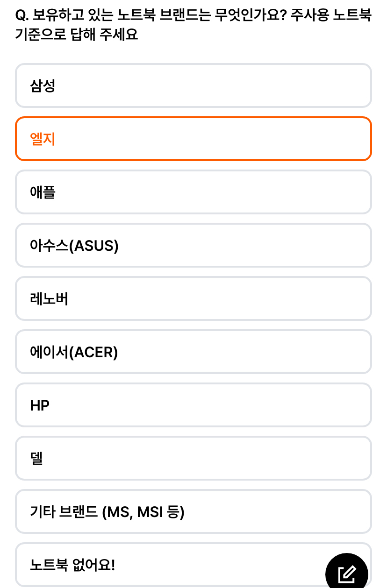
Task: Select 기타 브랜드 (MS, MSI 등) option
Action: pos(193,511)
